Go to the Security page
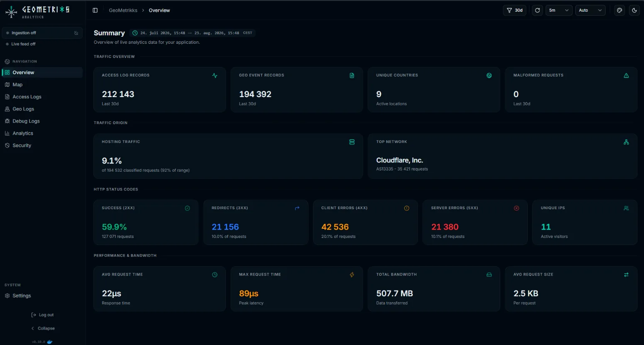The height and width of the screenshot is (345, 644). click(x=42, y=145)
